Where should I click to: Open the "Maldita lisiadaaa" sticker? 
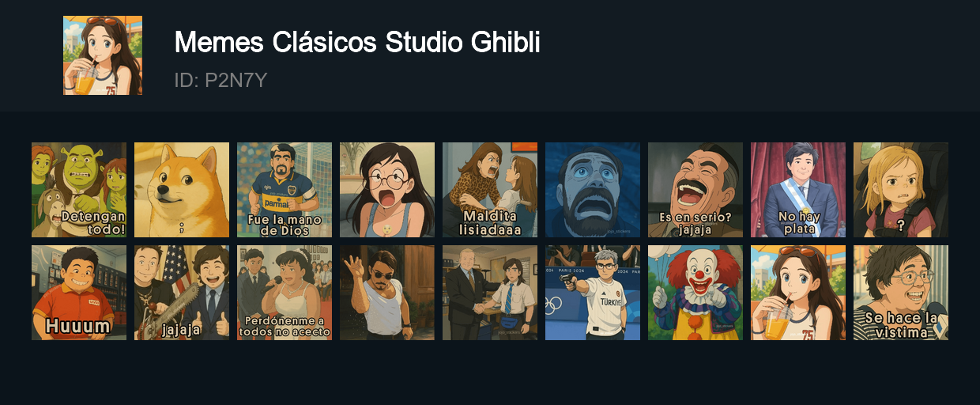pos(490,190)
